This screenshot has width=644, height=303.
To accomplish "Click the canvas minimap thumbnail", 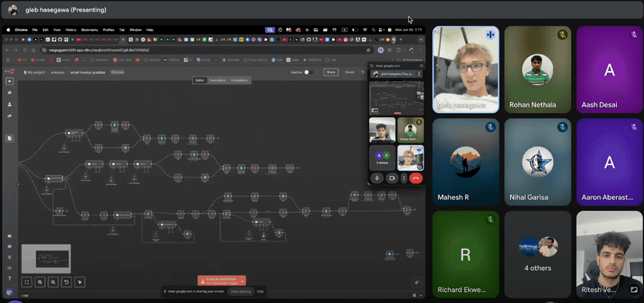I will pyautogui.click(x=46, y=259).
